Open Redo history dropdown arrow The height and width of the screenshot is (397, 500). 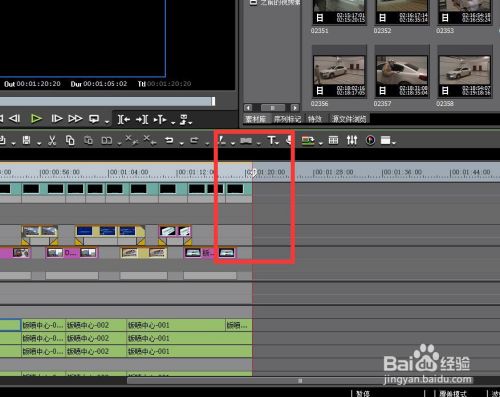coord(207,144)
